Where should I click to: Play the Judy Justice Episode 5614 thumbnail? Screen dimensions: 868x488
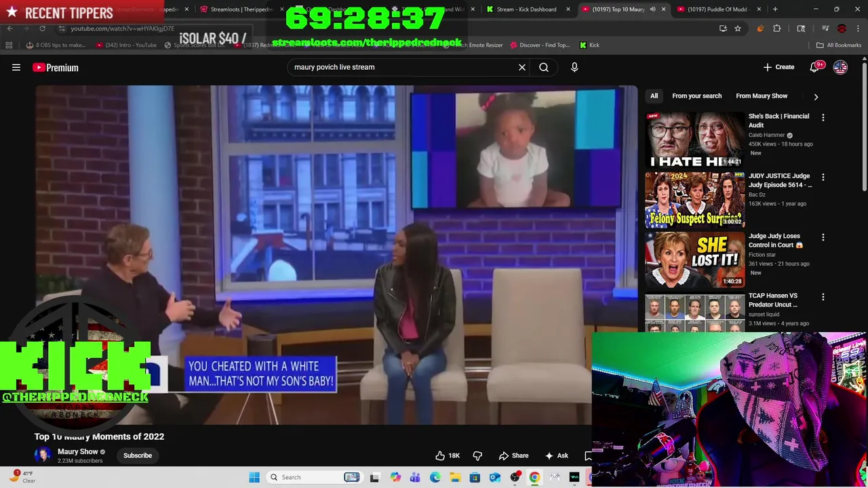pyautogui.click(x=694, y=199)
